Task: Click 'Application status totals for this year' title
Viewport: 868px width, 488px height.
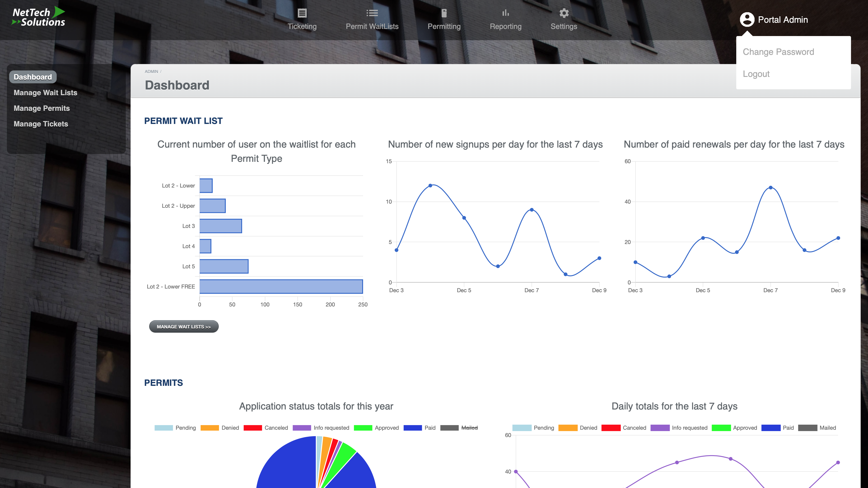Action: [316, 406]
